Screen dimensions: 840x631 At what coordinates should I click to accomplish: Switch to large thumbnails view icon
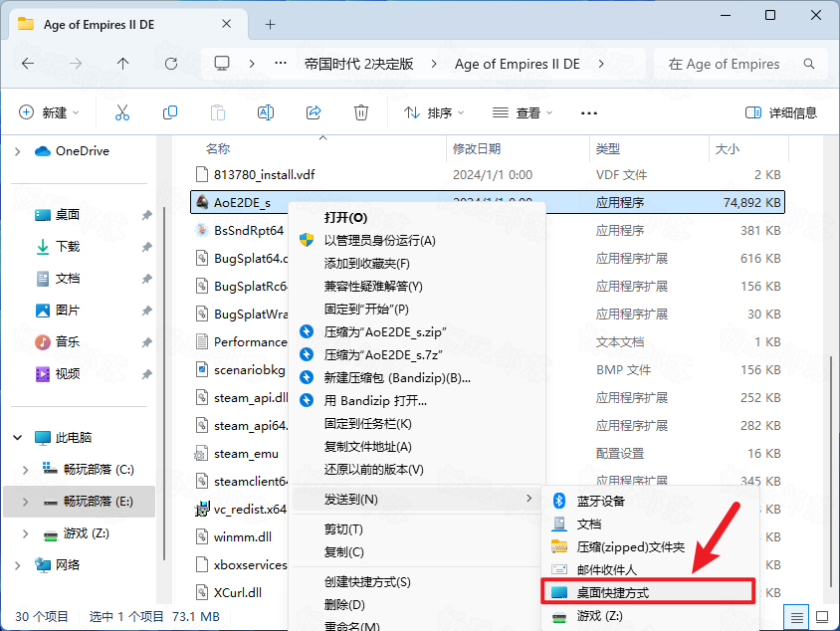[x=822, y=618]
